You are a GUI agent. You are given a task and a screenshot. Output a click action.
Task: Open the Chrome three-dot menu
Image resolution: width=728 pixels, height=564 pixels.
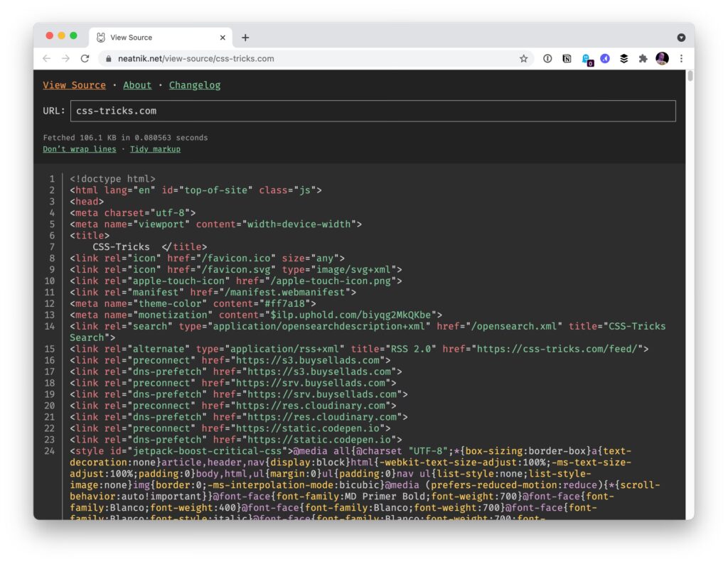pos(681,59)
